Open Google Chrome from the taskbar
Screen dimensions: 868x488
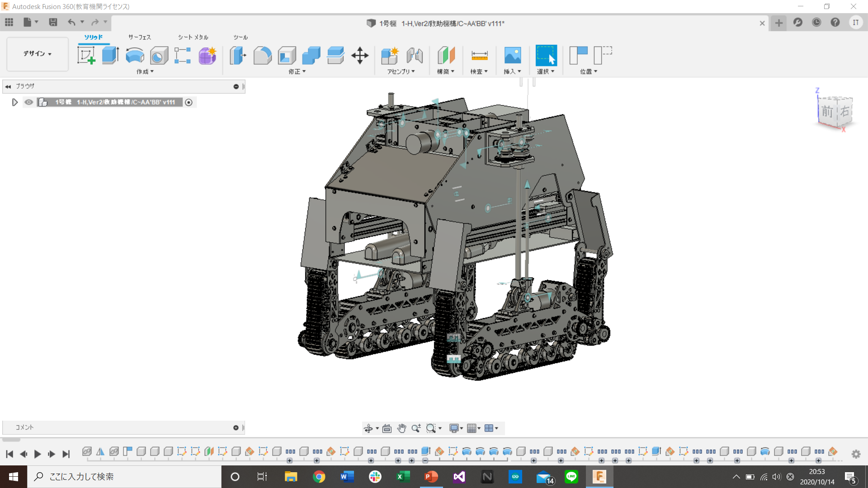319,477
